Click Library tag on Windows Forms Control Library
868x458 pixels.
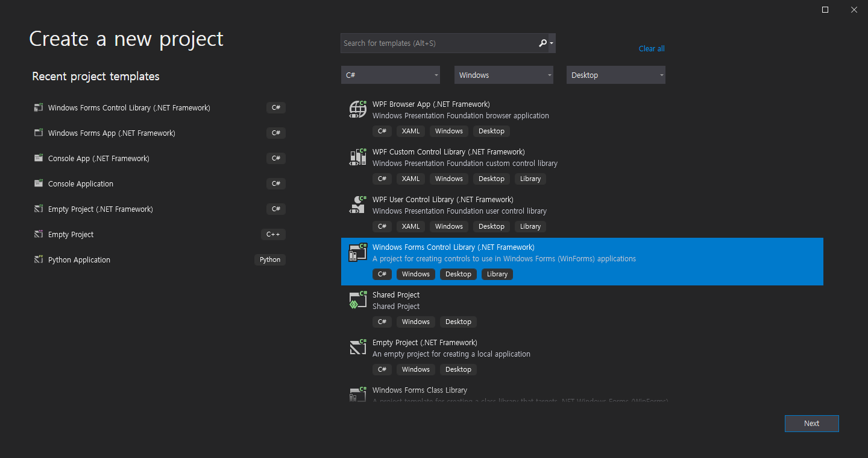pyautogui.click(x=497, y=274)
